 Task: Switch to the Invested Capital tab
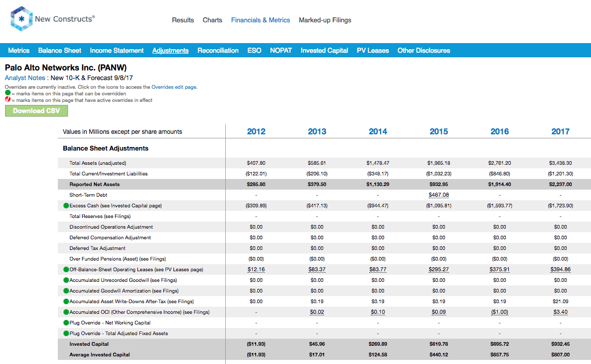click(324, 51)
